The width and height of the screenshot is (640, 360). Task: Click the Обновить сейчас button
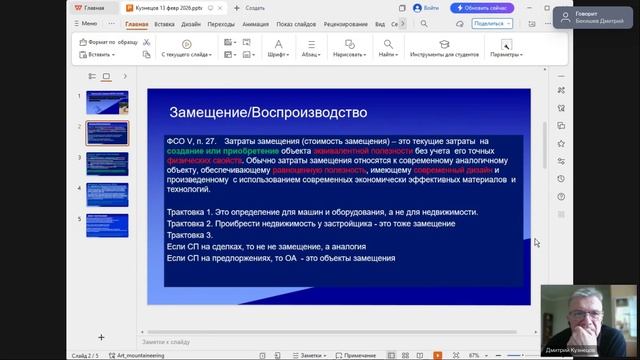pos(482,8)
